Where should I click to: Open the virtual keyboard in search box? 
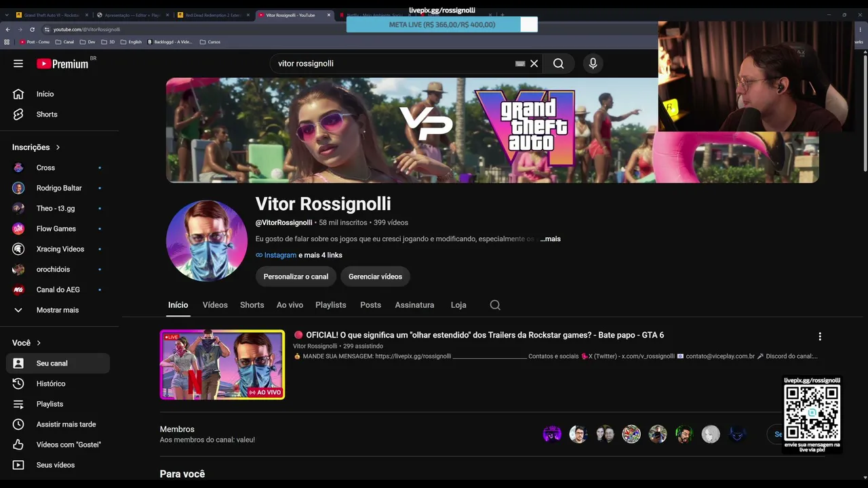click(x=520, y=64)
